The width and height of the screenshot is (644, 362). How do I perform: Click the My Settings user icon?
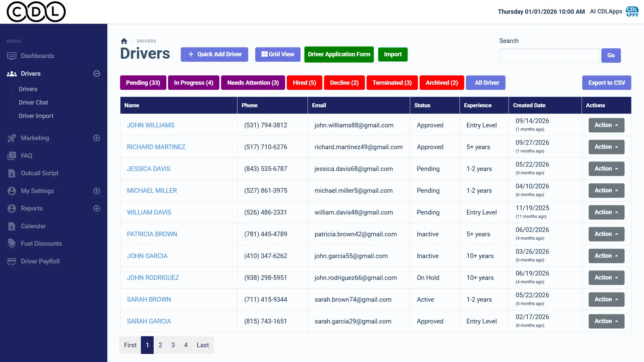(12, 191)
